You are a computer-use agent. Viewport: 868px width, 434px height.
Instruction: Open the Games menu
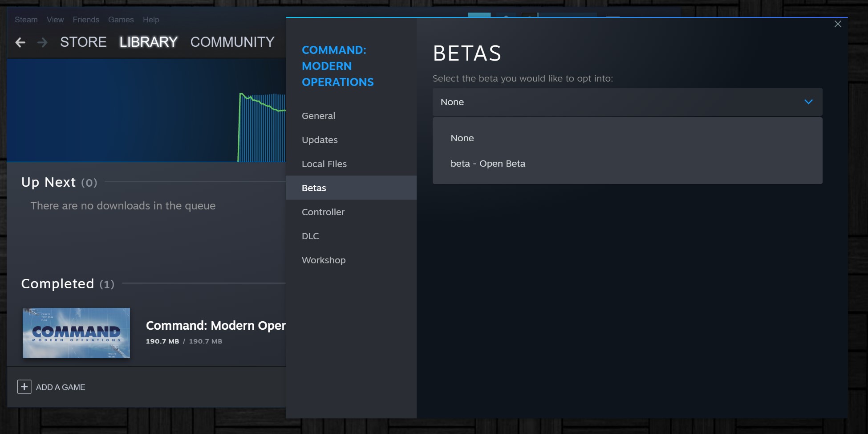121,20
